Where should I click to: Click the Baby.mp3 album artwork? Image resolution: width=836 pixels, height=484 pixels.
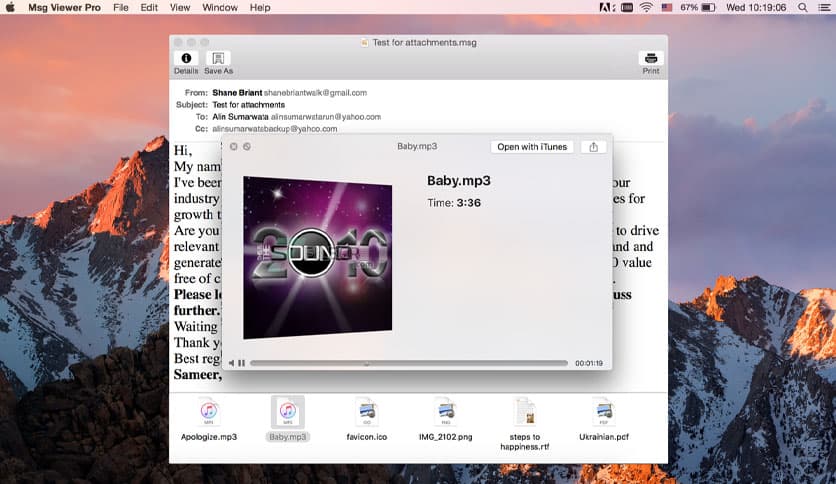point(318,258)
